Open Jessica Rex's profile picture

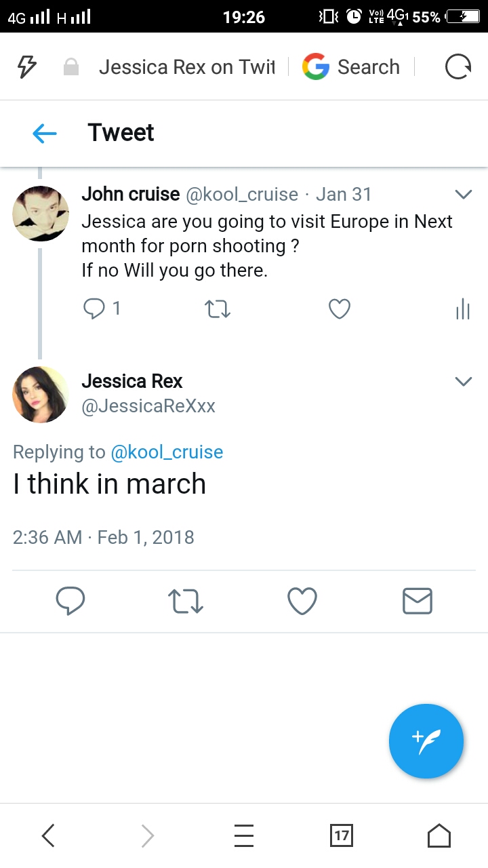point(41,395)
